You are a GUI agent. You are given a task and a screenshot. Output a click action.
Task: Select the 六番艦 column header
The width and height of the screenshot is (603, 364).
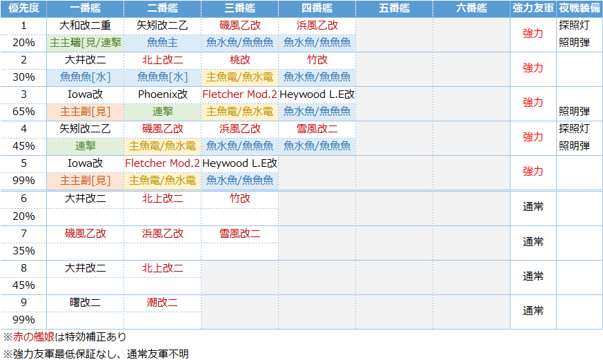(471, 8)
